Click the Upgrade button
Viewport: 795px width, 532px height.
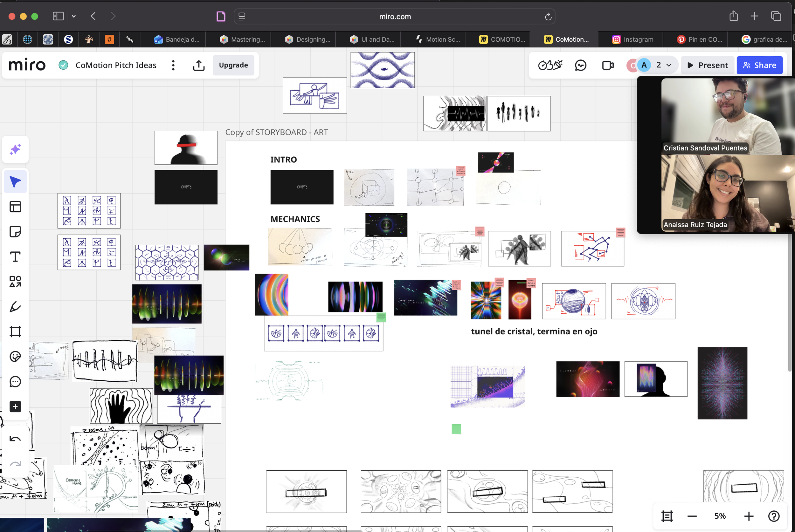coord(233,65)
